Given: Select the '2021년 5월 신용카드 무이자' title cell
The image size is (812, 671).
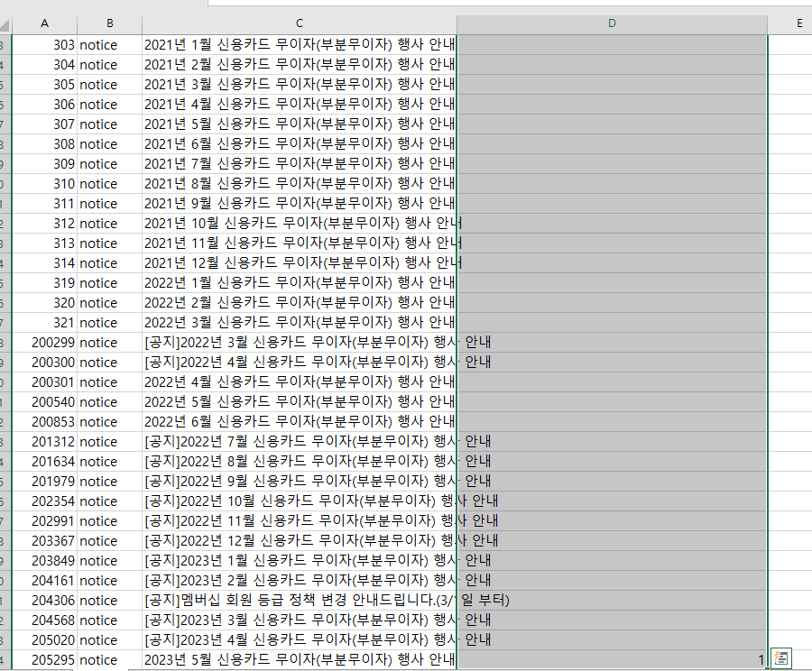Looking at the screenshot, I should click(x=300, y=124).
